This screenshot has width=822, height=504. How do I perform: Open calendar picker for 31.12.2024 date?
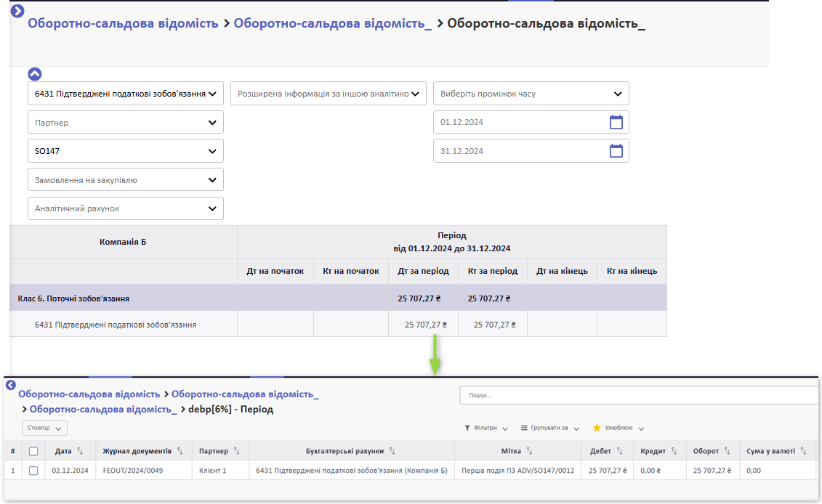[616, 151]
